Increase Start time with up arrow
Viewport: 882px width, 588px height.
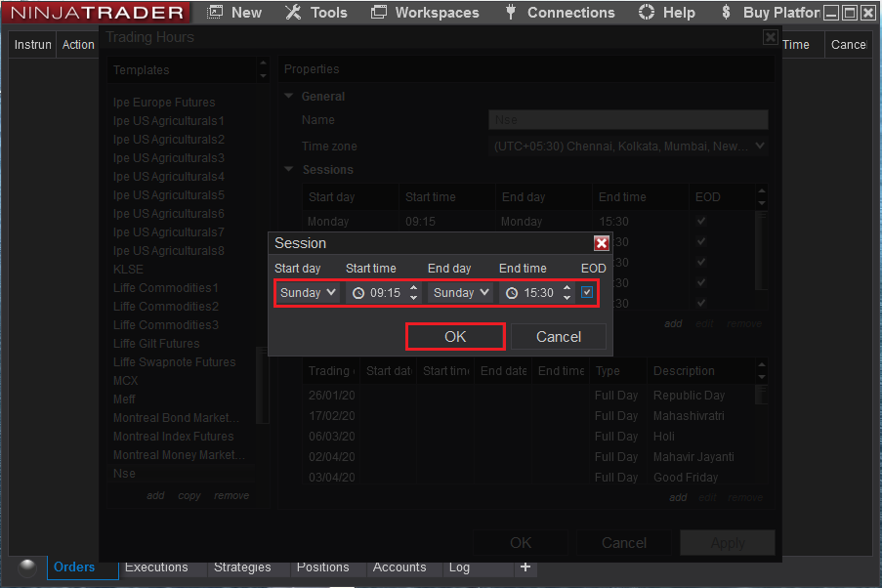click(x=414, y=288)
